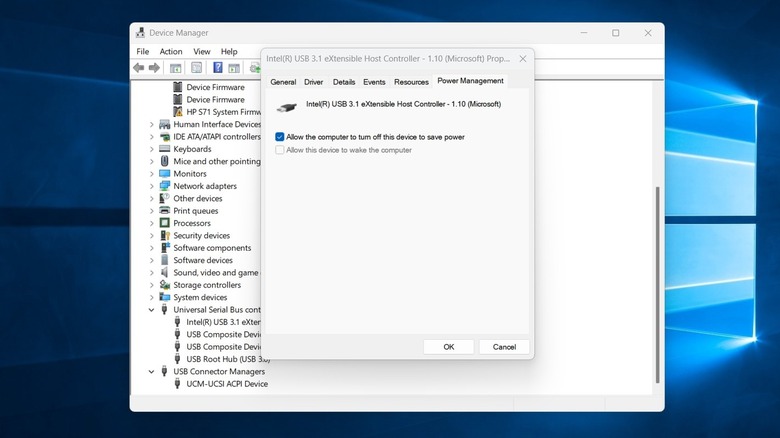Click the Network adapters icon

click(165, 186)
